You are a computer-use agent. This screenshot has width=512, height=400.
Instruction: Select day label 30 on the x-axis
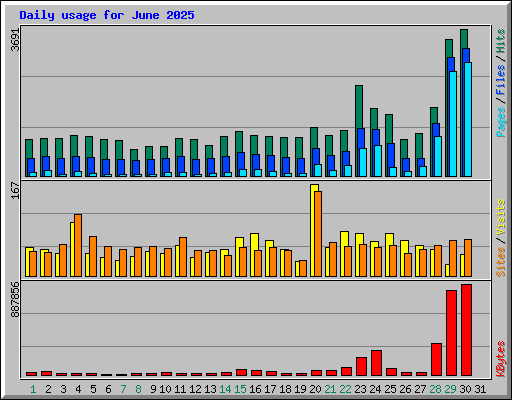(465, 389)
